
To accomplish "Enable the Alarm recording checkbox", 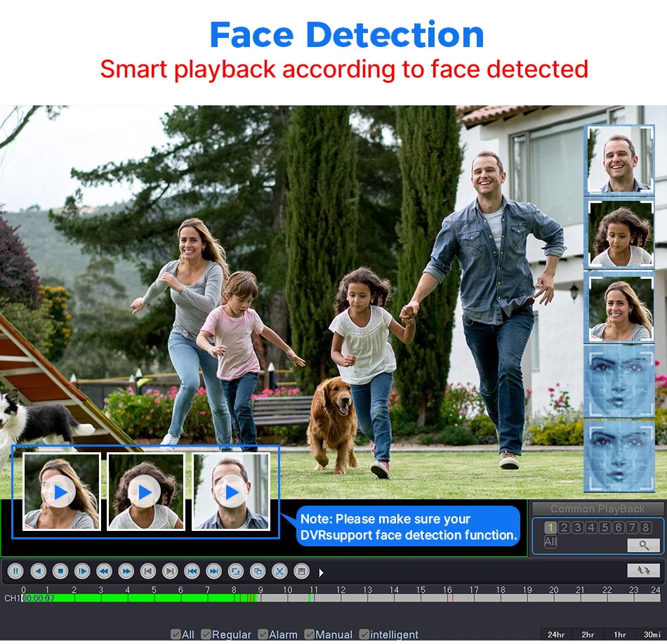I will click(263, 634).
